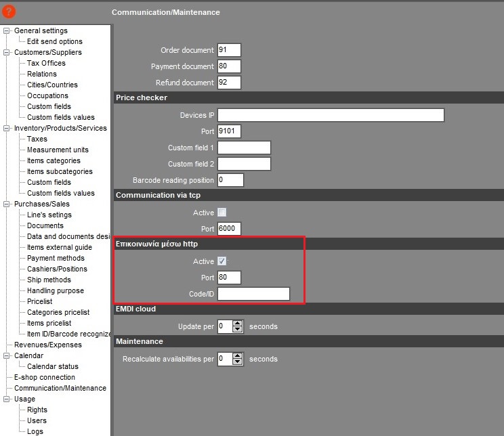
Task: Click the Barcode reading position field
Action: click(x=230, y=180)
